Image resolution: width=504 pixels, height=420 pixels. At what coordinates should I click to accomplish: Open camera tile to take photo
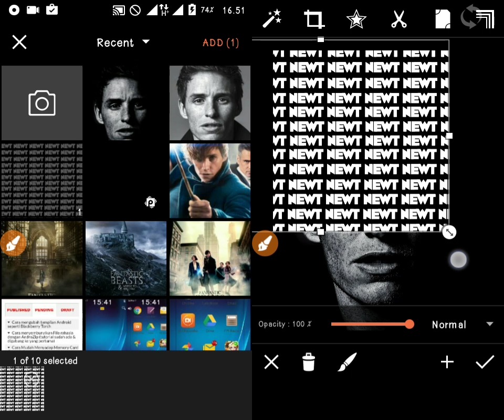pyautogui.click(x=42, y=103)
